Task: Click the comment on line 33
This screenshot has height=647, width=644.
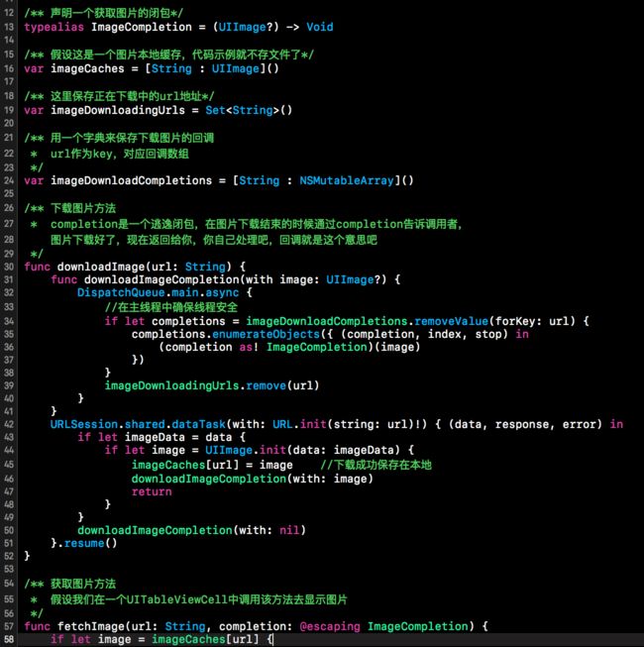Action: (171, 307)
